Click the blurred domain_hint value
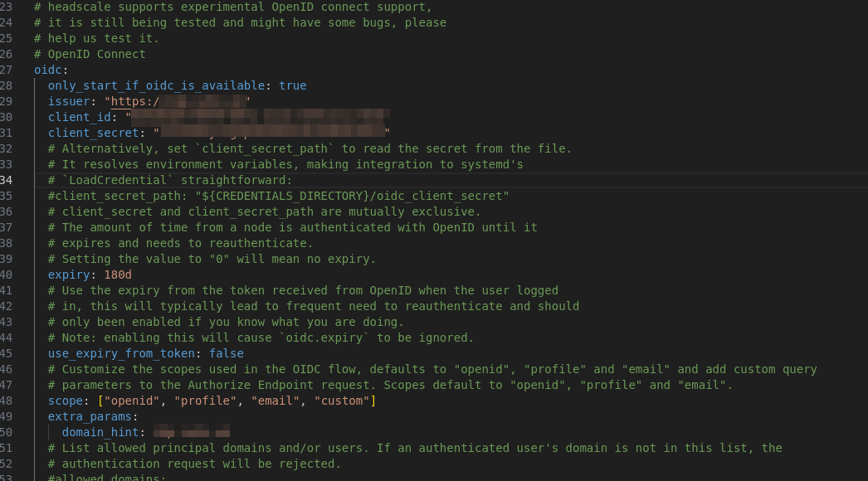 (x=192, y=431)
